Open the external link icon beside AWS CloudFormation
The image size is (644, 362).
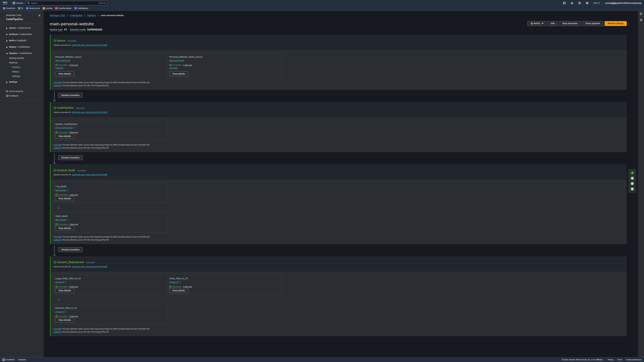pyautogui.click(x=74, y=128)
